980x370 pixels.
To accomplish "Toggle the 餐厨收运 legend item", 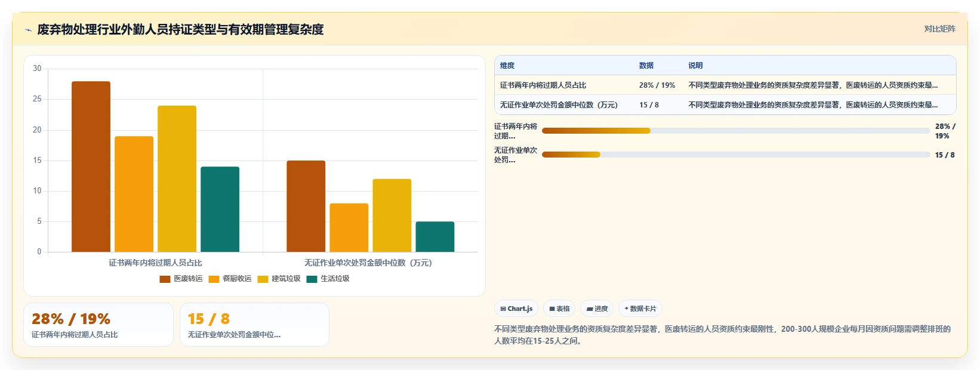I will pos(230,279).
